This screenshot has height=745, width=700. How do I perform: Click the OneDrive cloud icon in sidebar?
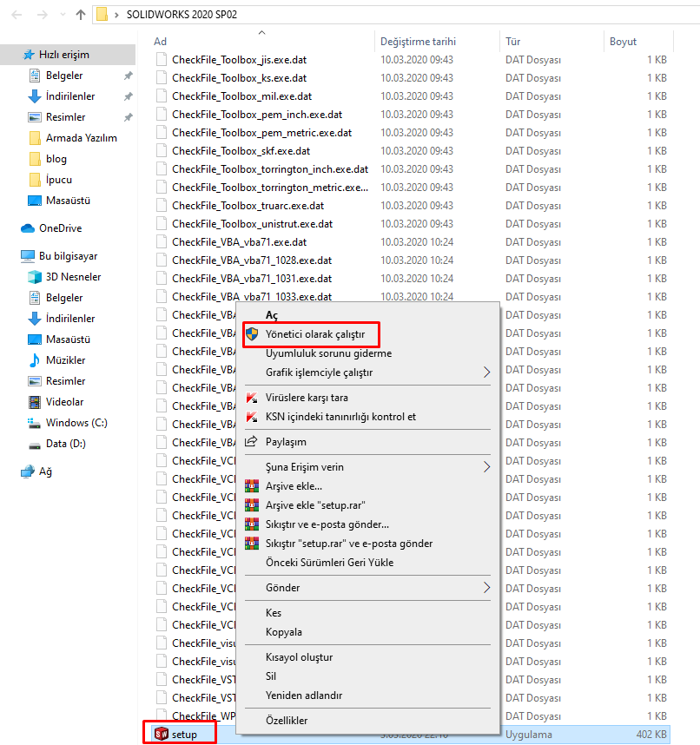click(28, 228)
